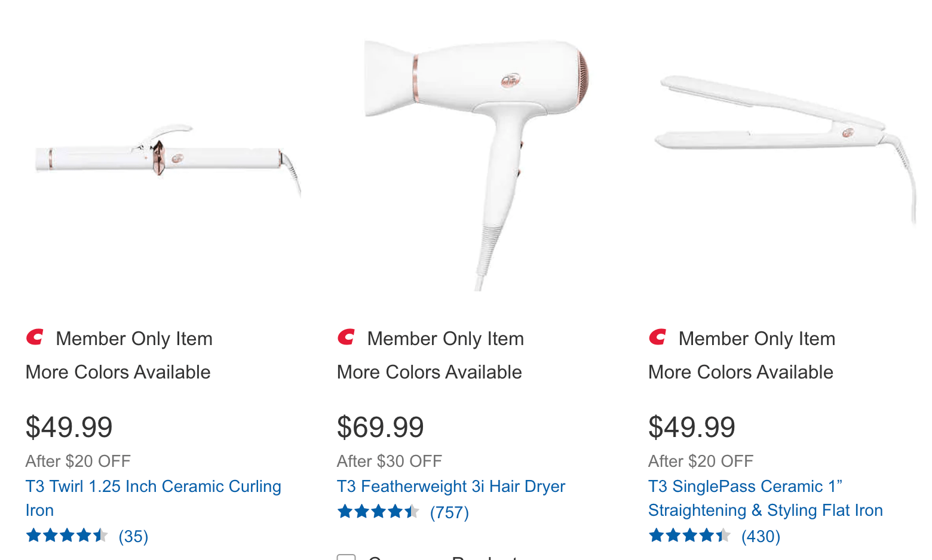Select More Colors Available for the flat iron
Screen dimensions: 932x560
click(740, 372)
